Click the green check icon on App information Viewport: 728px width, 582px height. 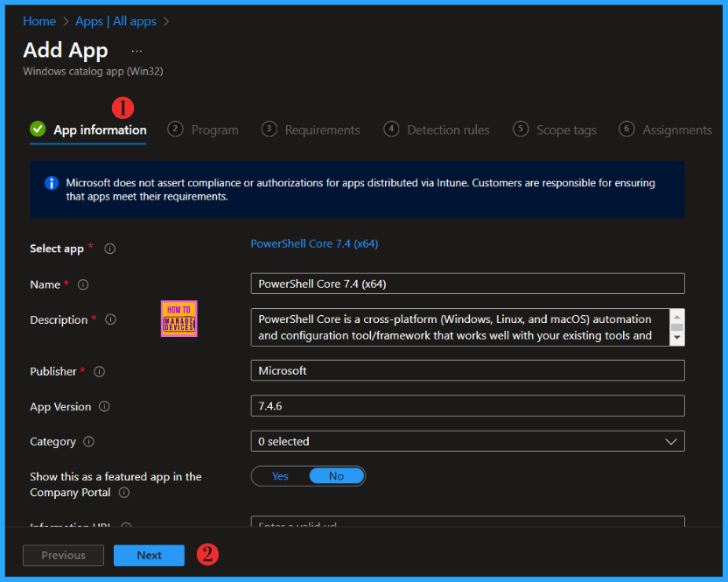point(38,130)
